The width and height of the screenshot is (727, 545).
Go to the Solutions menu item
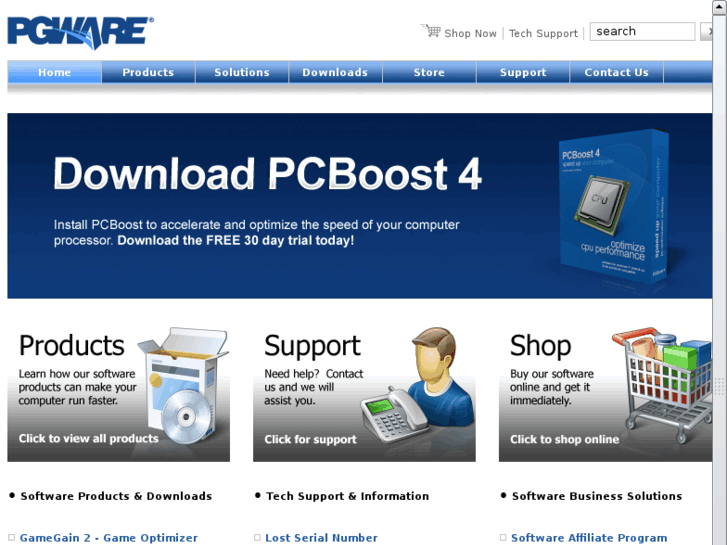[242, 72]
